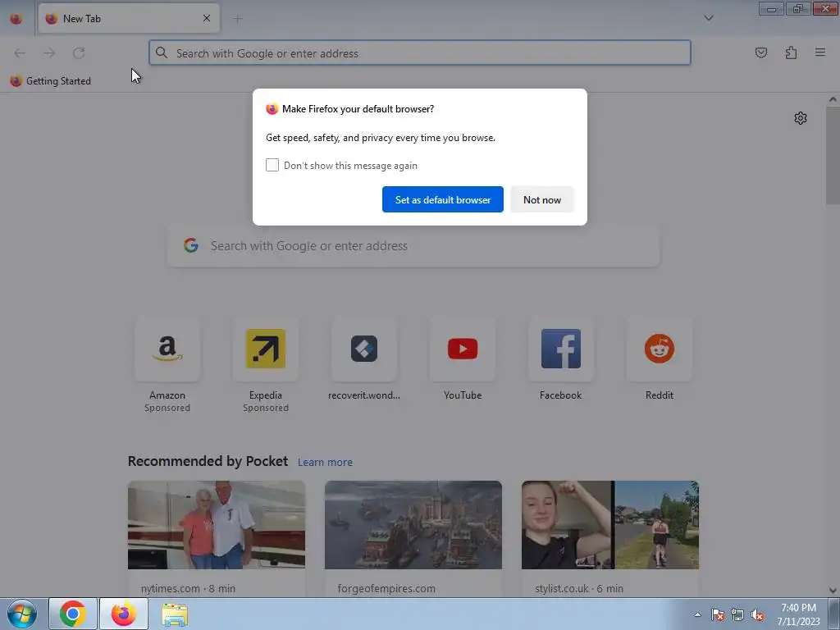
Task: Click the muted volume tray icon
Action: coord(757,614)
